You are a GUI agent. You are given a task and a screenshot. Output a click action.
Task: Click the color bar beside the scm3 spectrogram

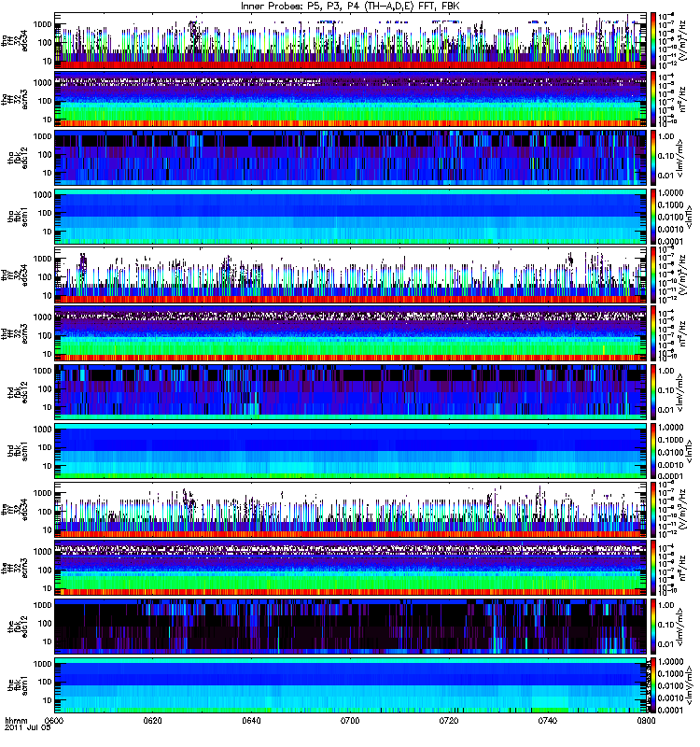click(x=653, y=568)
